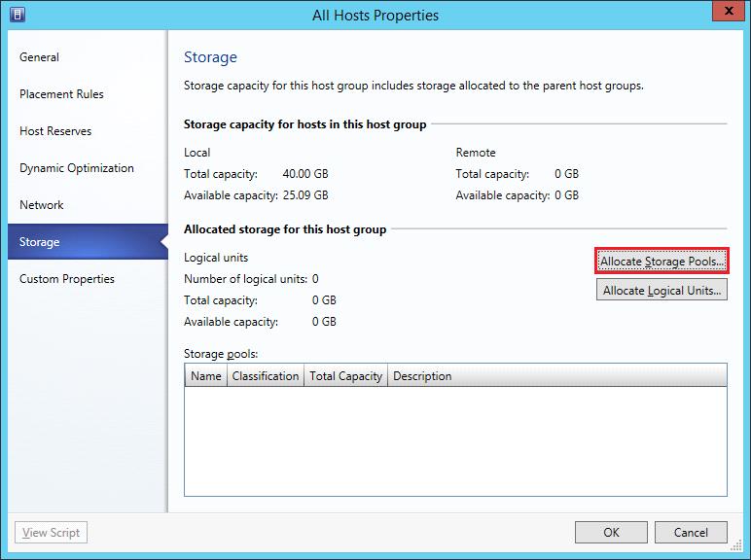Open the Network page
Viewport: 751px width, 560px height.
click(42, 205)
